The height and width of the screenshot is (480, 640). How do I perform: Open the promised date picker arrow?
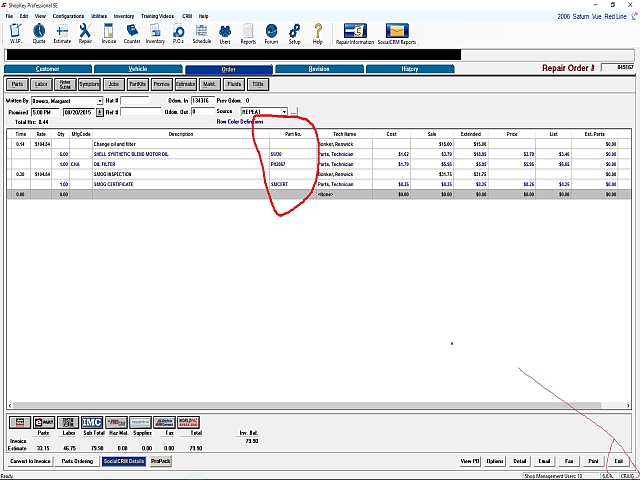click(100, 112)
